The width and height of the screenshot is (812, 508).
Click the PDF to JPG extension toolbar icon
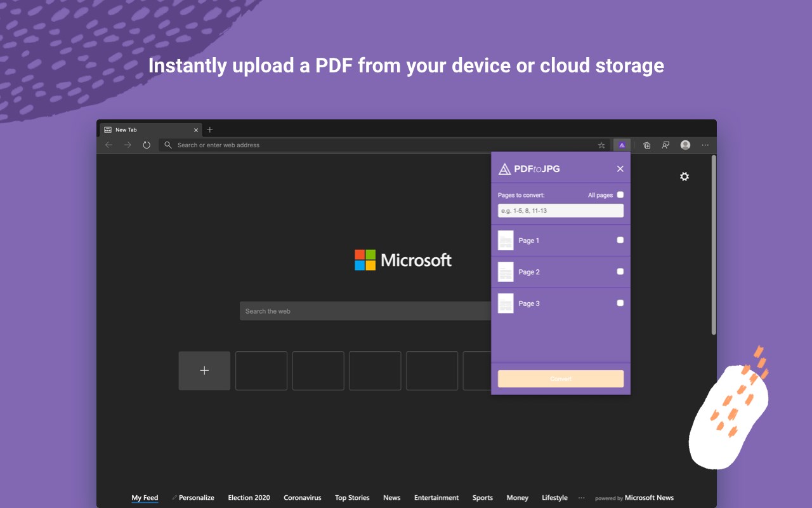pos(622,145)
